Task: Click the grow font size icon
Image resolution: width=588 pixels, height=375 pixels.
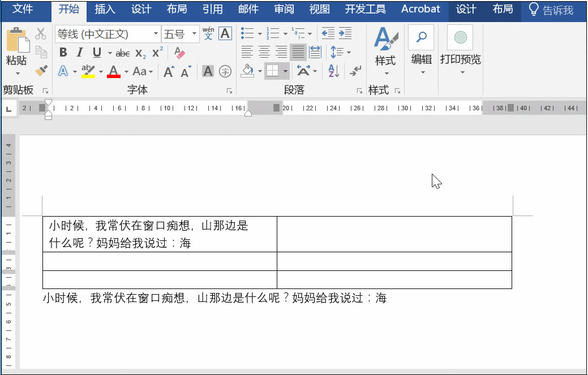Action: point(169,72)
